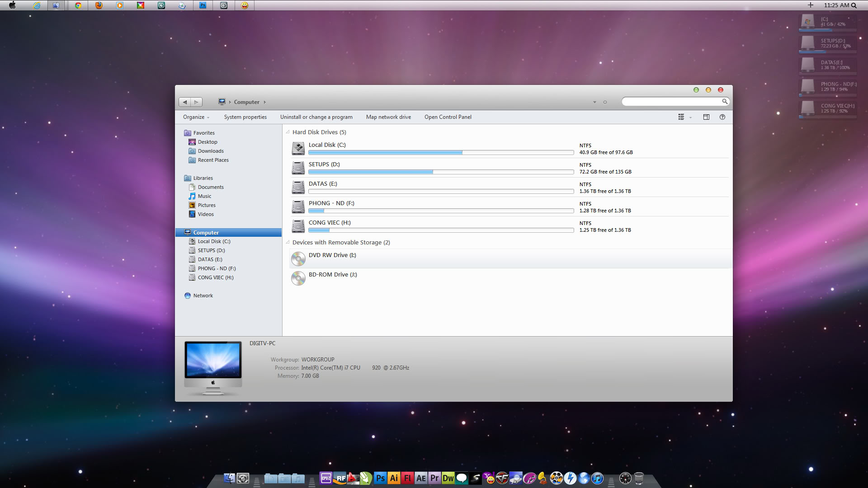The height and width of the screenshot is (488, 868).
Task: Click the Computer breadcrumb in address bar
Action: 247,102
